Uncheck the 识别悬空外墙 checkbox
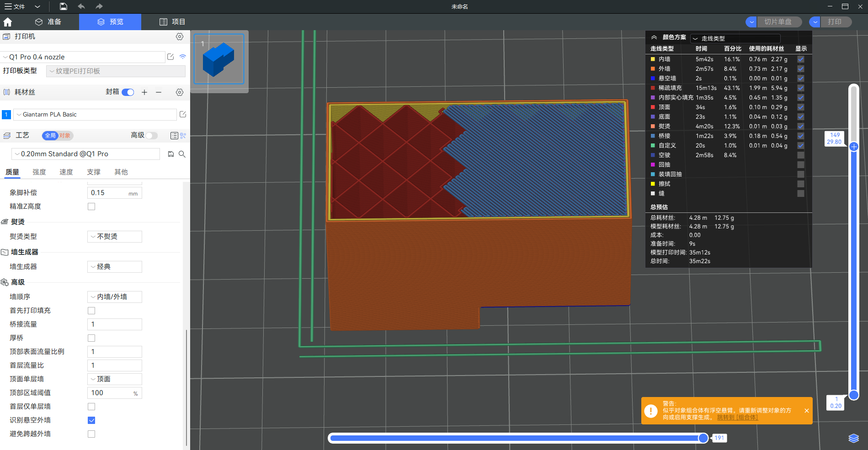 91,420
